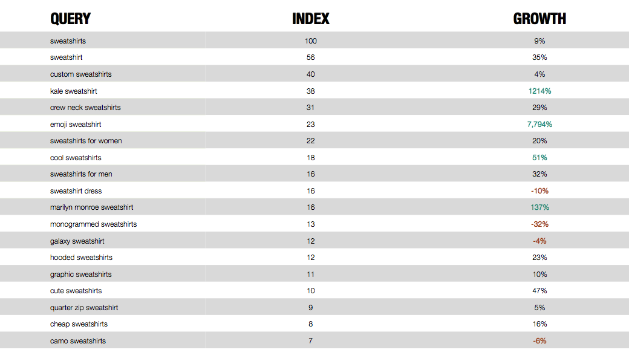Select the 'kale sweatshirt' query row
The image size is (629, 364).
pyautogui.click(x=314, y=91)
